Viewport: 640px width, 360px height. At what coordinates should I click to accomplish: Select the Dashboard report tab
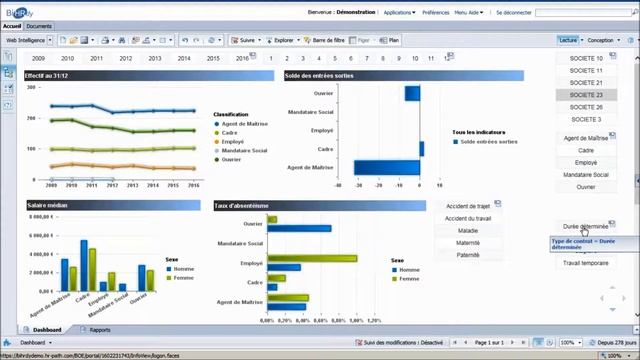click(43, 329)
